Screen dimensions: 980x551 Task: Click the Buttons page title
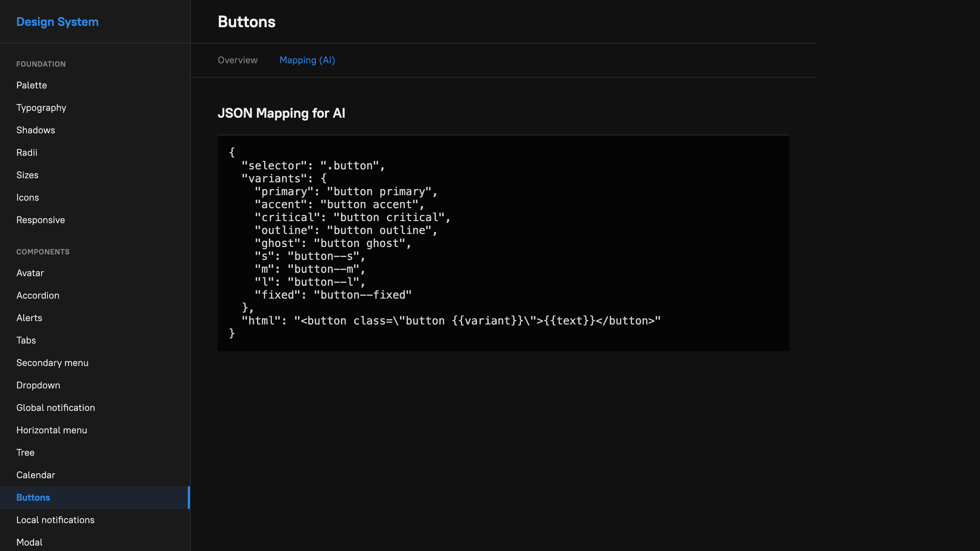coord(246,22)
